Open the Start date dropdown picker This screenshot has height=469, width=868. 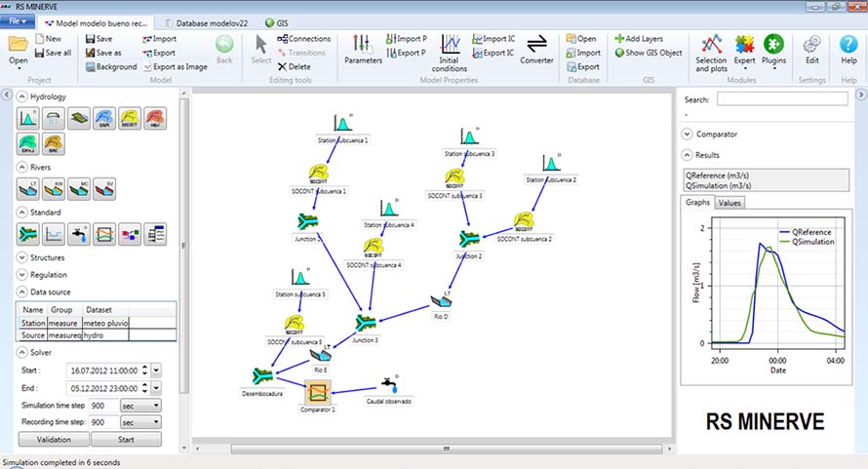pyautogui.click(x=156, y=371)
